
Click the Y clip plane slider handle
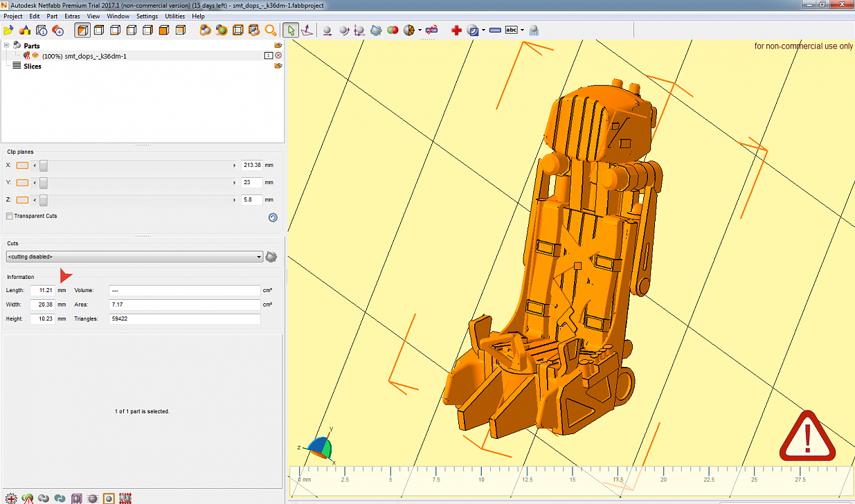[x=44, y=183]
